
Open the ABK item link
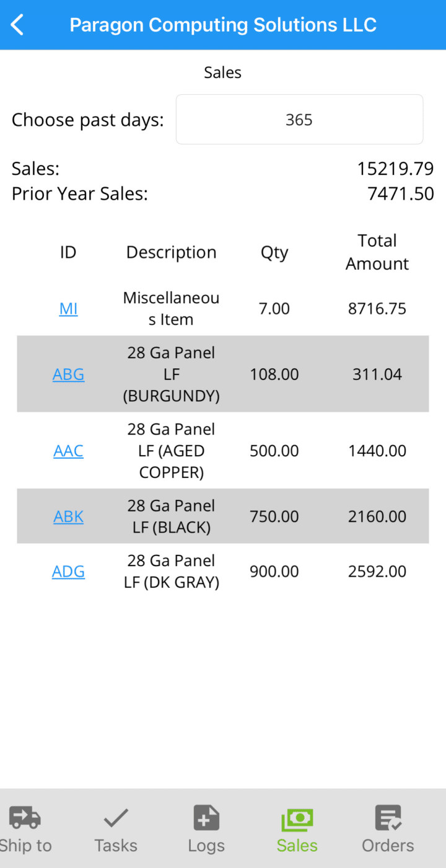[68, 516]
